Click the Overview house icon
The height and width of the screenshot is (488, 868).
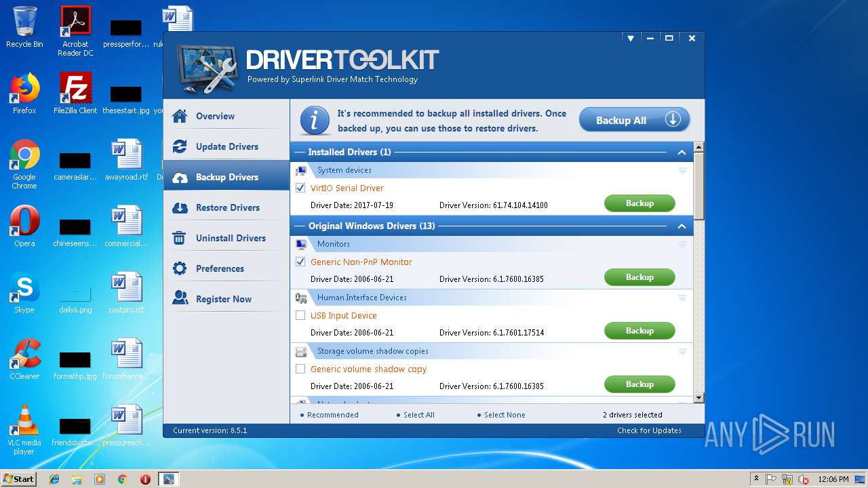click(180, 116)
